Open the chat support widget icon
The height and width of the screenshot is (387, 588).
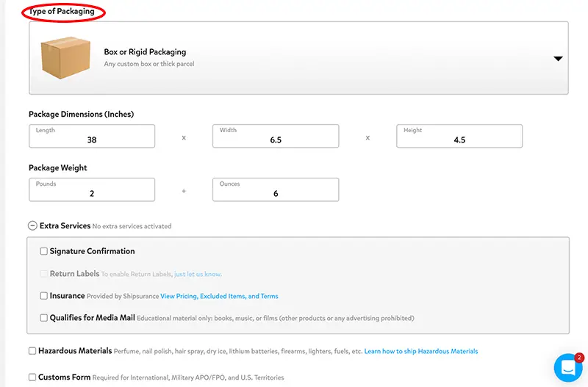coord(568,367)
